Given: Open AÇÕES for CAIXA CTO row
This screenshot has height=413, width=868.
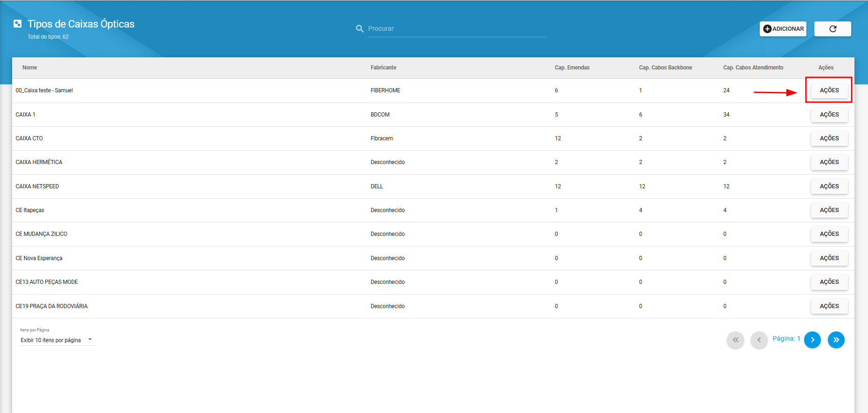Looking at the screenshot, I should pyautogui.click(x=829, y=138).
